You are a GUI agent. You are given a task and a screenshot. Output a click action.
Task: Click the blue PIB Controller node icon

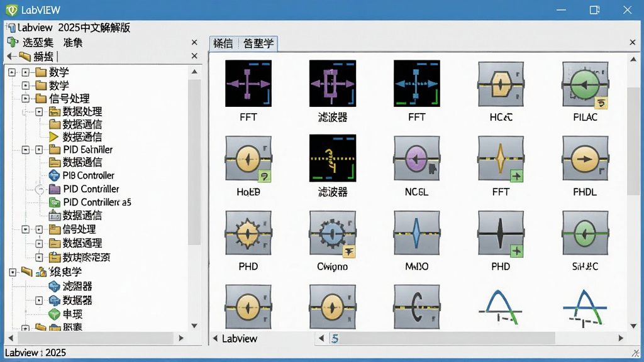coord(54,175)
